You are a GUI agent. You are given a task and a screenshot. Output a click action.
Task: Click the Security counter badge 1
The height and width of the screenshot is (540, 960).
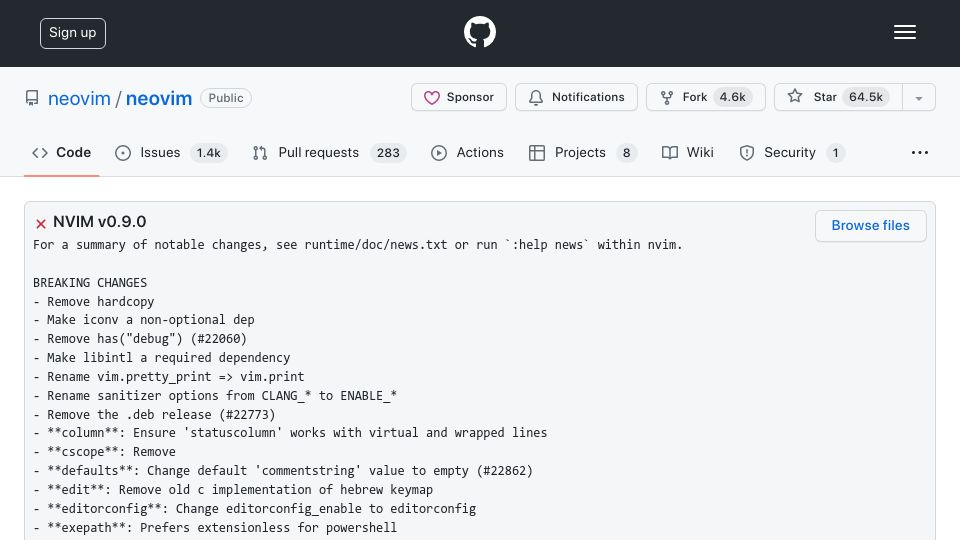coord(835,153)
